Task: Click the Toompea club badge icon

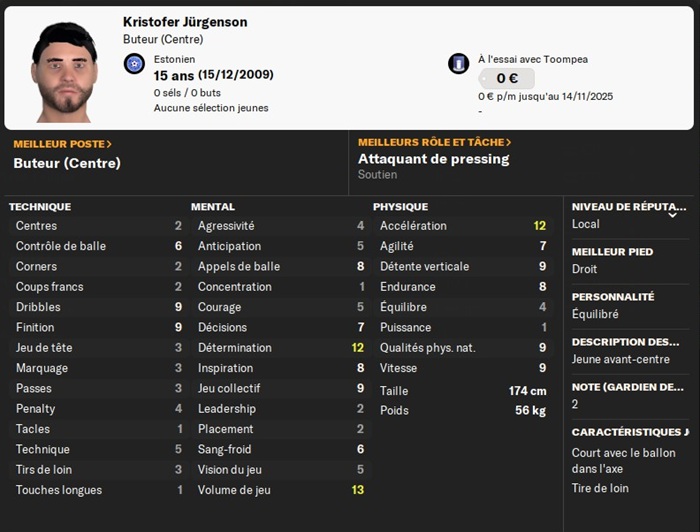Action: pyautogui.click(x=458, y=63)
